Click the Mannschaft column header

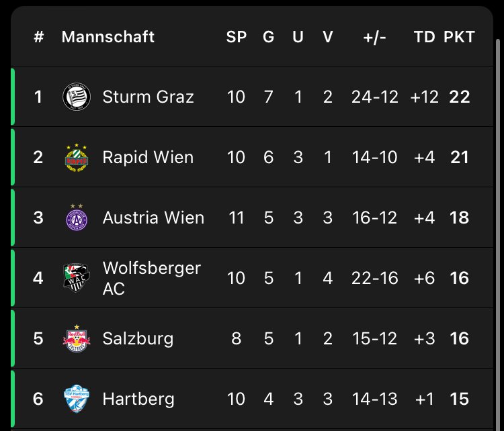(108, 37)
